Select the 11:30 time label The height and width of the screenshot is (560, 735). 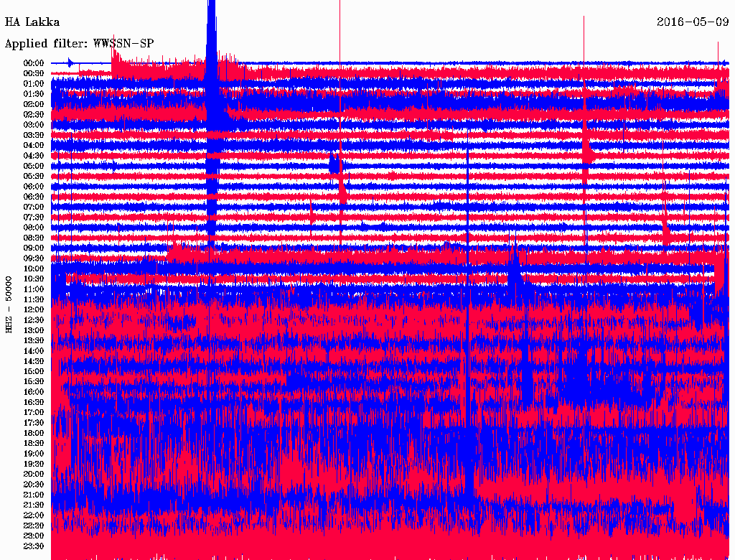pos(34,299)
